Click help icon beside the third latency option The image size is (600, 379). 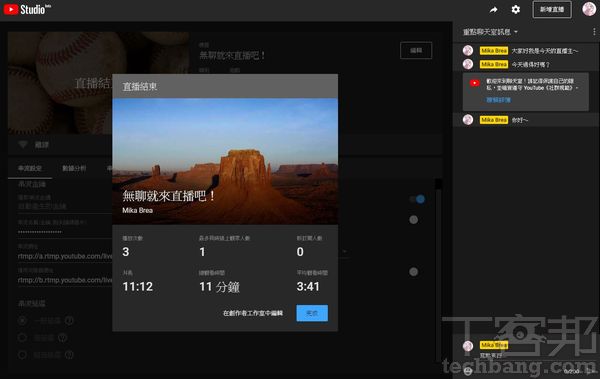pyautogui.click(x=69, y=355)
